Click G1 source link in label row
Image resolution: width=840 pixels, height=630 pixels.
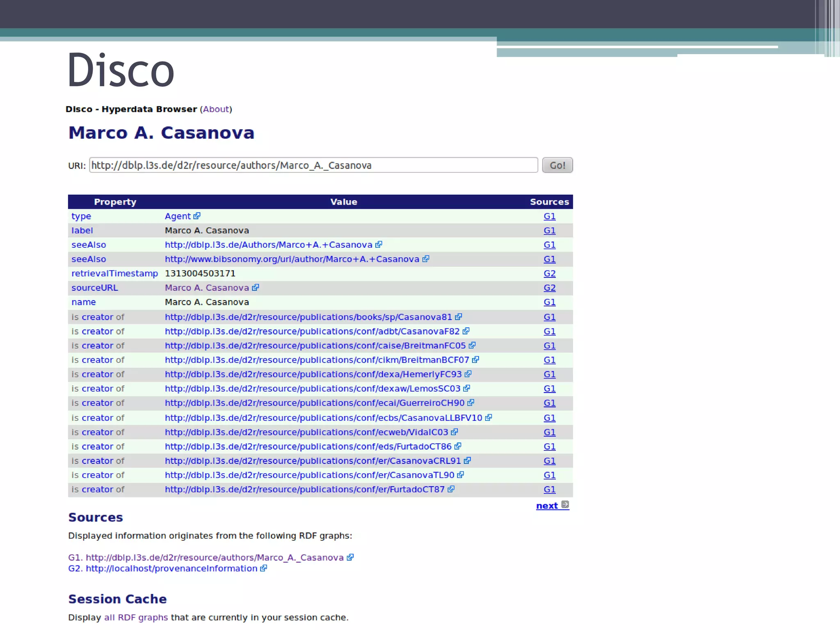click(x=549, y=231)
